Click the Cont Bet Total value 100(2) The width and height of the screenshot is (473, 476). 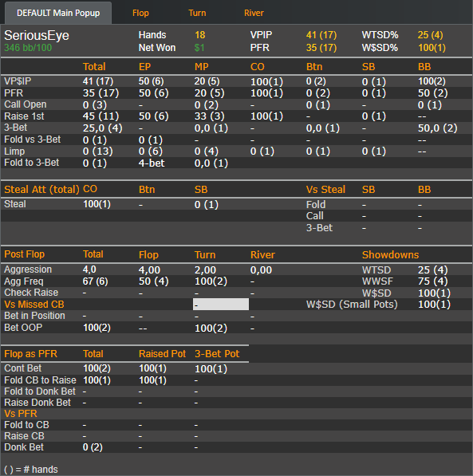pos(97,368)
